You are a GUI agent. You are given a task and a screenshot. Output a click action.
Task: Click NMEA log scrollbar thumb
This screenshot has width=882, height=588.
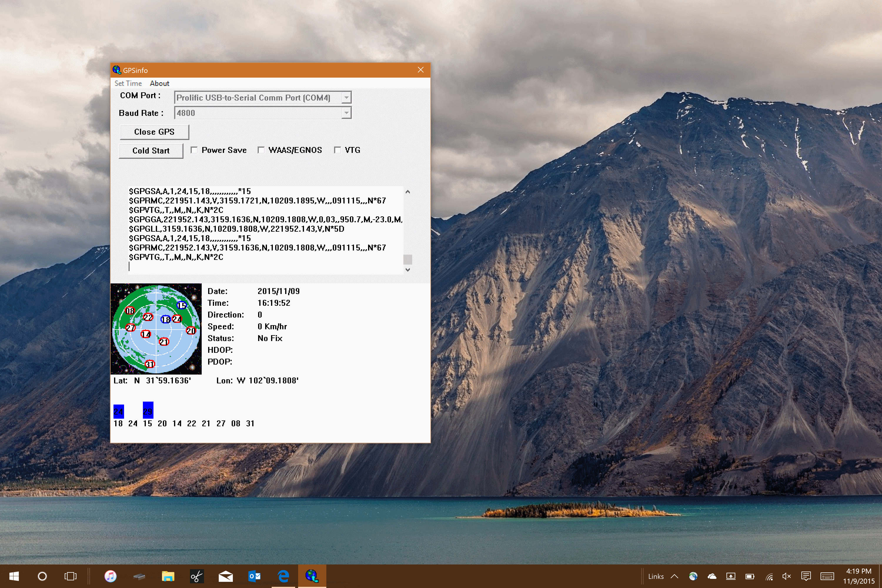coord(407,260)
